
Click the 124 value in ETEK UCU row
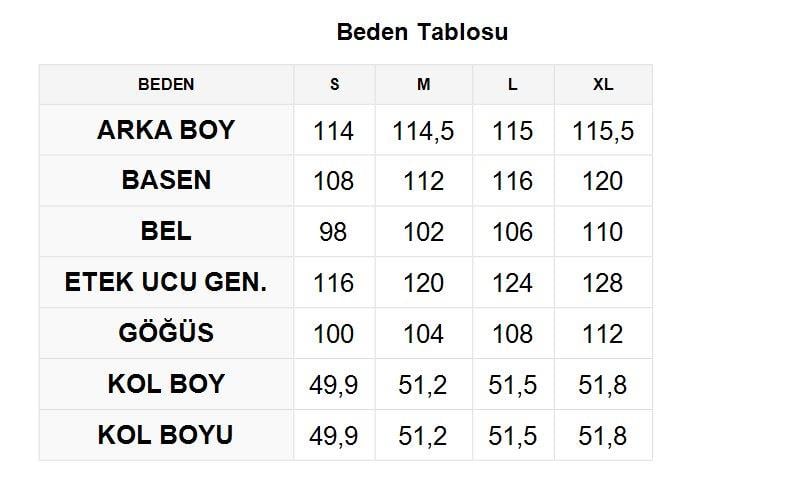[x=513, y=283]
